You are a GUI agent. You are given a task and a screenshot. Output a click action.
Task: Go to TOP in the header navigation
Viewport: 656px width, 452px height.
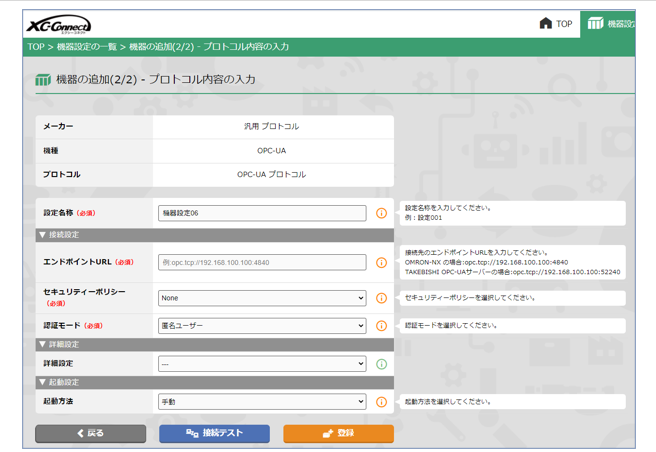(556, 24)
